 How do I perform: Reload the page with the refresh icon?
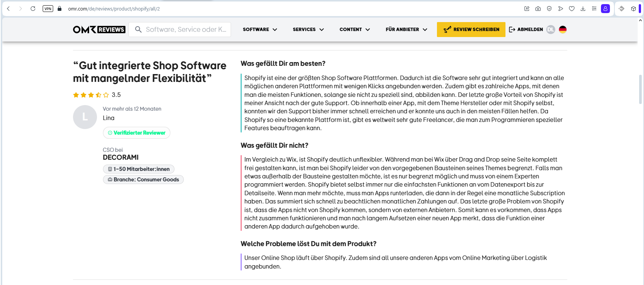(33, 9)
